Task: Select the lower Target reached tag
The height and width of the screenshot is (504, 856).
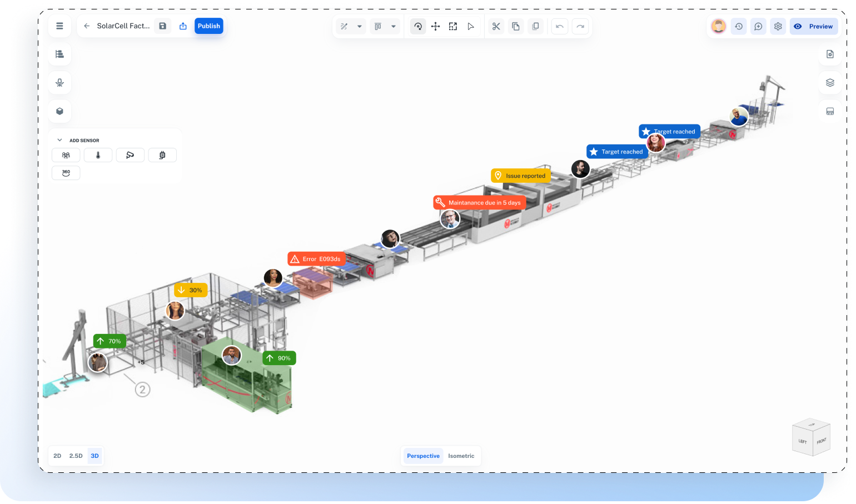Action: click(616, 151)
